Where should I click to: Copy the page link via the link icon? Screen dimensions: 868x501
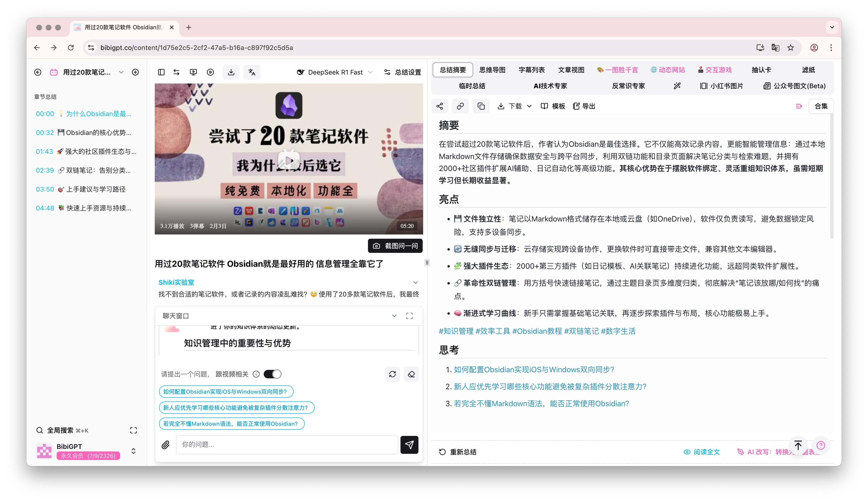tap(460, 106)
